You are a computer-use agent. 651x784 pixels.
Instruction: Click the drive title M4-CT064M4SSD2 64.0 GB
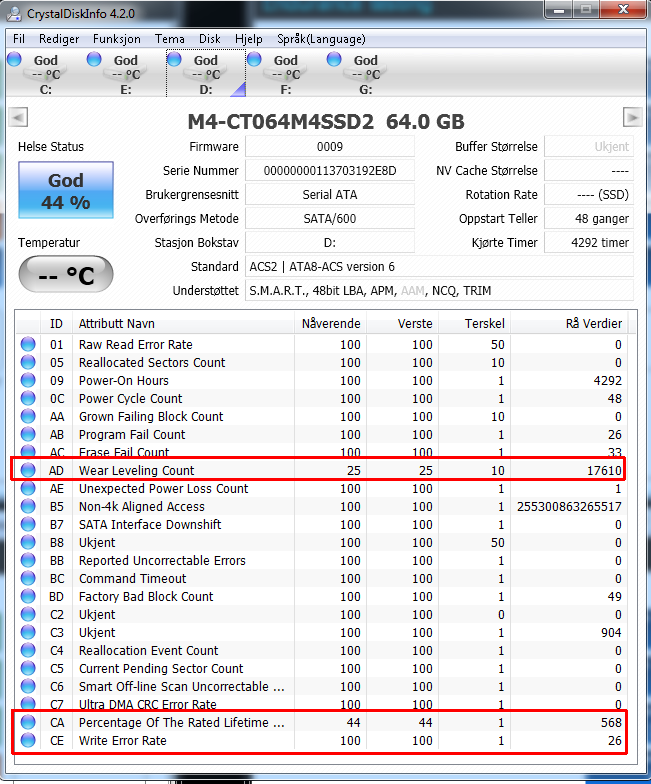[x=326, y=122]
